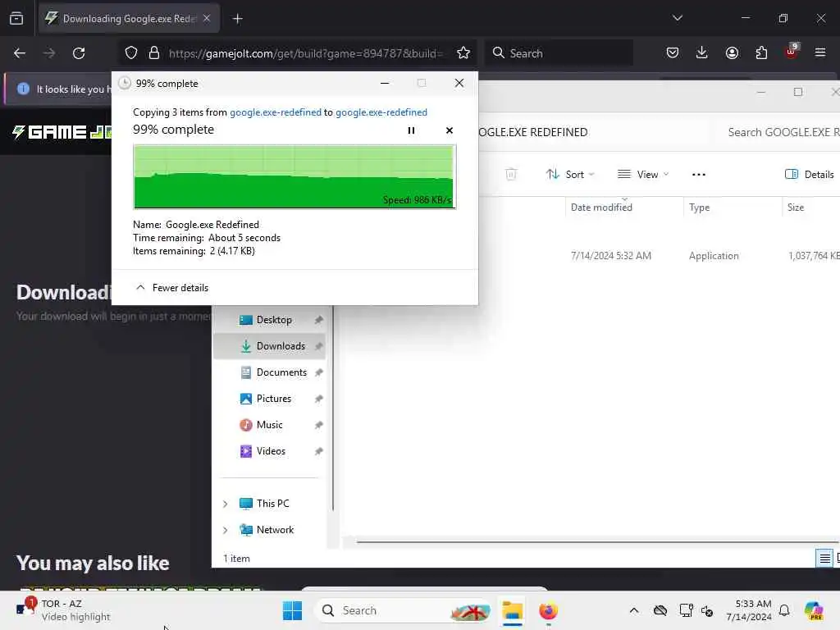Viewport: 840px width, 630px height.
Task: Open the clock showing 5:33 AM
Action: point(749,610)
